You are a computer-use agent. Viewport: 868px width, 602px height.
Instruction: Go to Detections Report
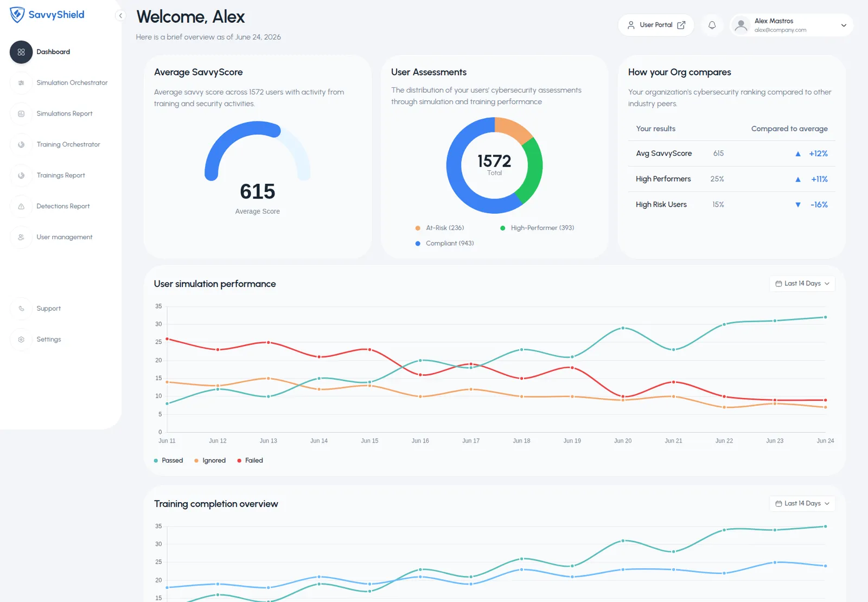point(63,207)
